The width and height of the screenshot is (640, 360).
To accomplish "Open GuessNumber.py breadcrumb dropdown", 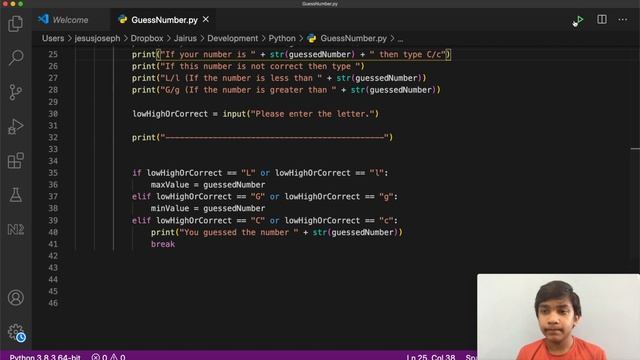I will click(x=353, y=38).
